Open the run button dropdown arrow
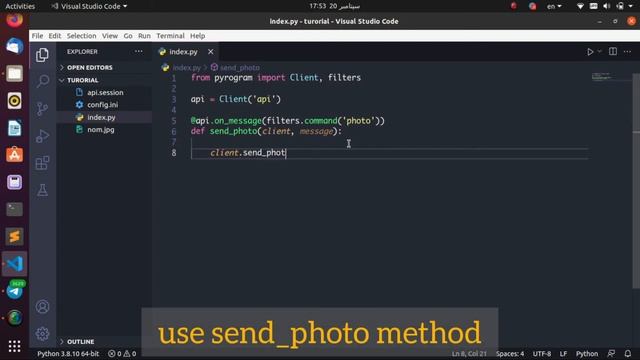This screenshot has height=360, width=640. pos(599,51)
